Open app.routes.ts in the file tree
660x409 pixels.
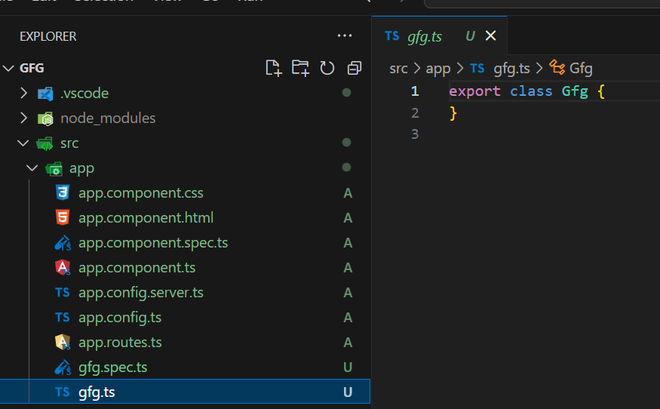pos(120,342)
